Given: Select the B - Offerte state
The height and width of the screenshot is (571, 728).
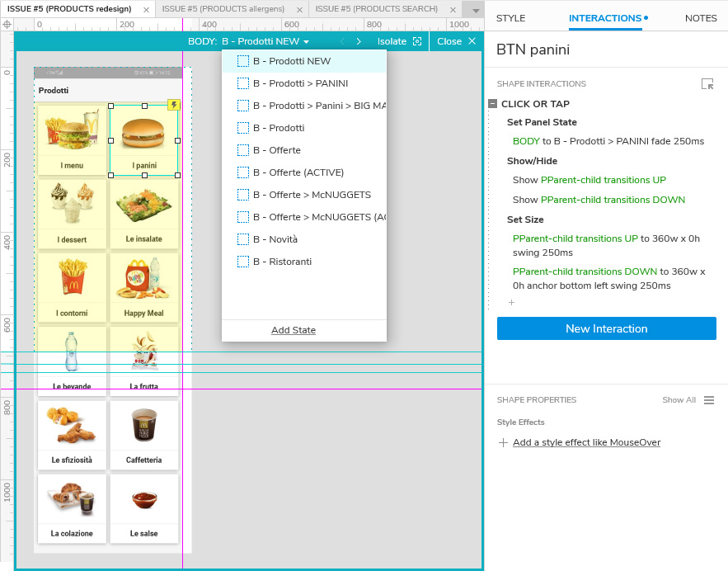Looking at the screenshot, I should tap(277, 150).
